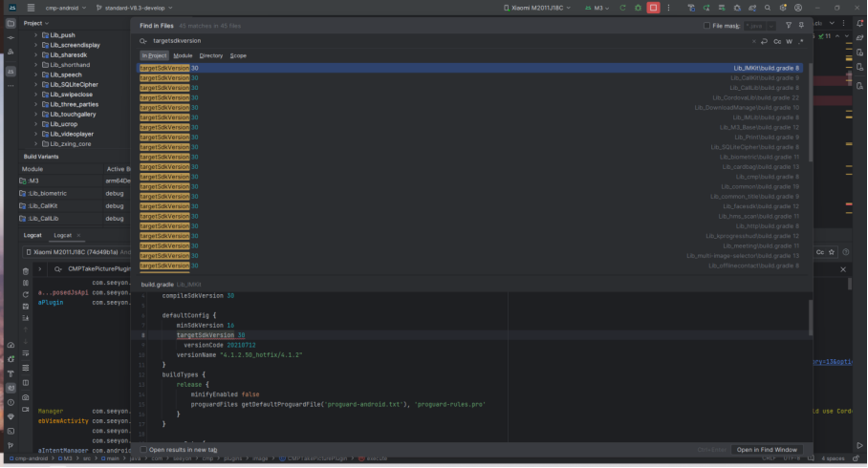Pin the Find in Files window
Screen dimensions: 868x468
[x=801, y=26]
